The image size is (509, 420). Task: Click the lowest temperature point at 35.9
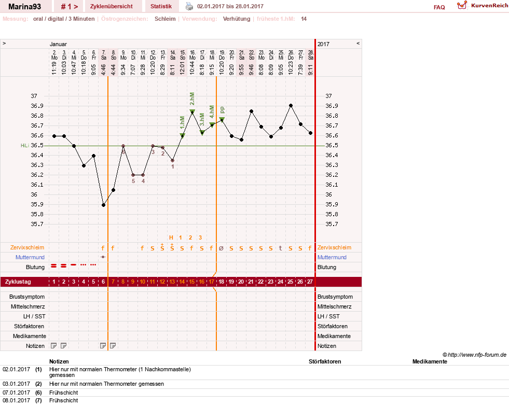coord(104,205)
